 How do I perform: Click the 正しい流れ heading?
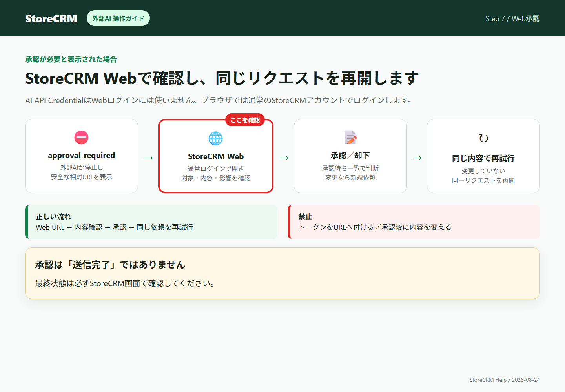(53, 216)
